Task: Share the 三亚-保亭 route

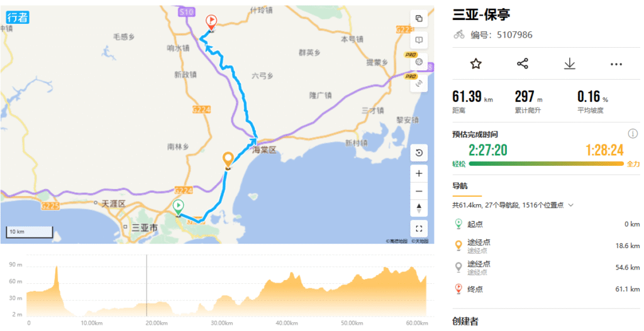Action: coord(523,63)
